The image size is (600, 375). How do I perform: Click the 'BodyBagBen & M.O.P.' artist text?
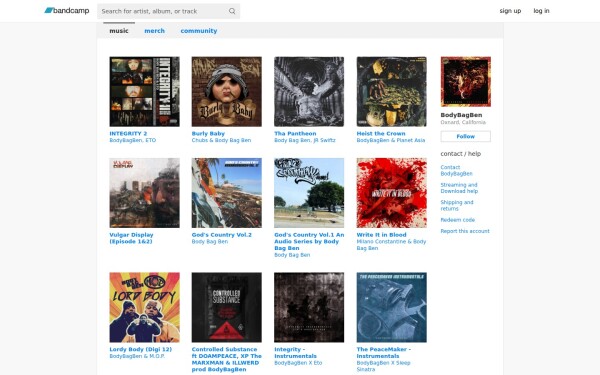[x=137, y=356]
